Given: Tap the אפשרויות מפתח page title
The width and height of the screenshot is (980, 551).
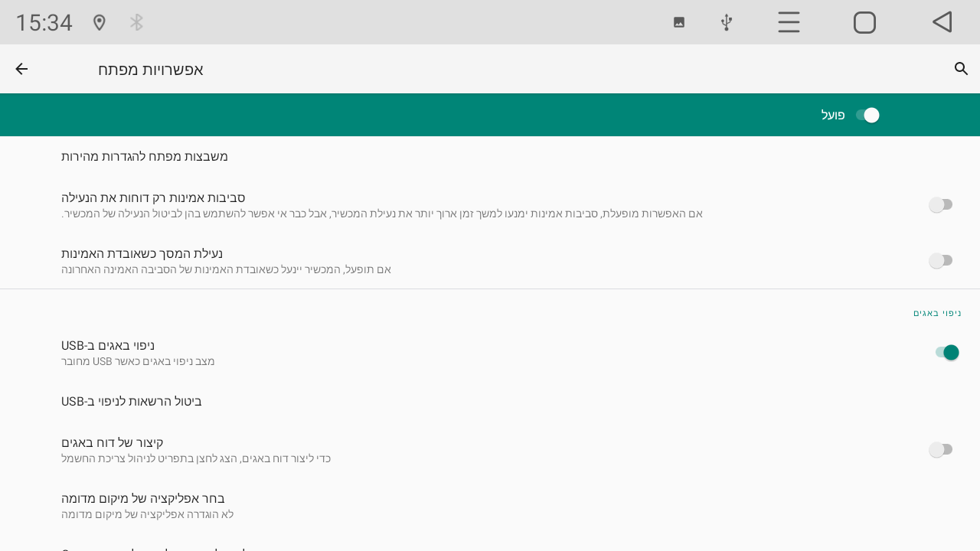Looking at the screenshot, I should point(151,69).
